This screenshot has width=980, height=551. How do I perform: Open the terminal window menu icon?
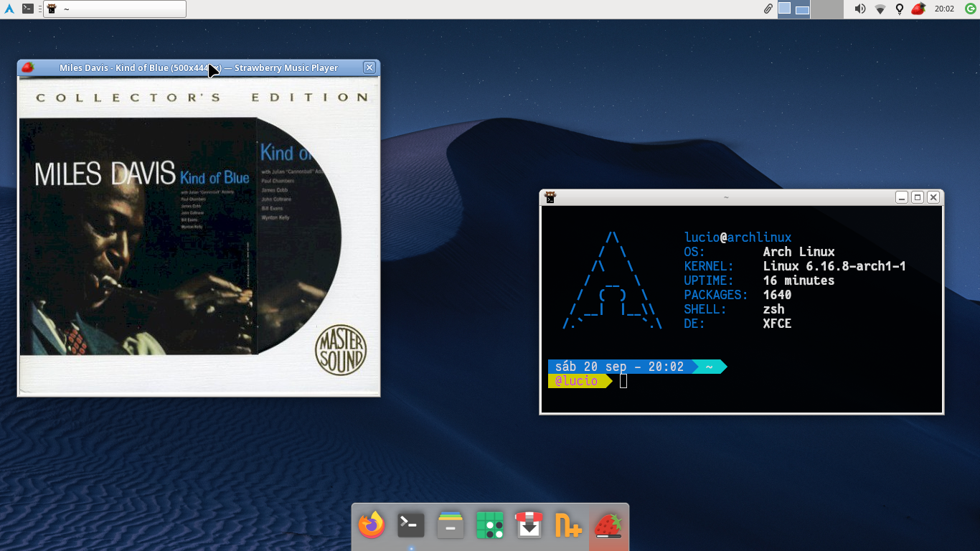[550, 197]
